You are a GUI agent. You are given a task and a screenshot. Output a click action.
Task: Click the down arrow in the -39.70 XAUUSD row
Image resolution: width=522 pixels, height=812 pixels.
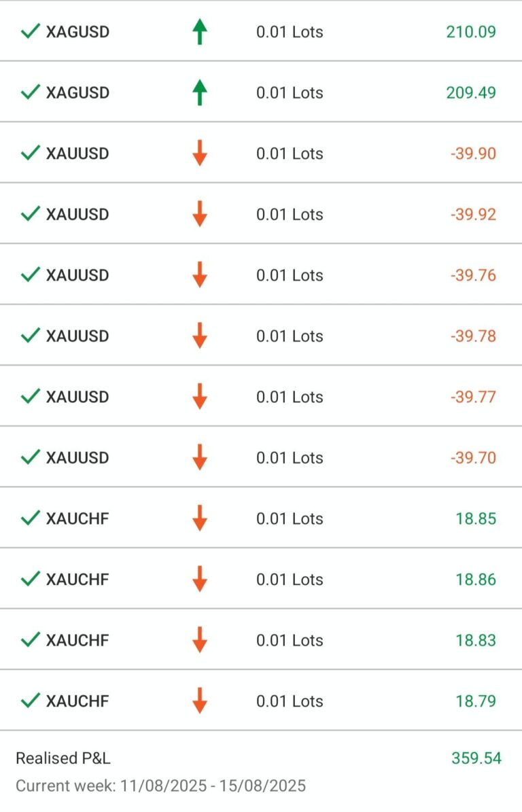click(199, 457)
